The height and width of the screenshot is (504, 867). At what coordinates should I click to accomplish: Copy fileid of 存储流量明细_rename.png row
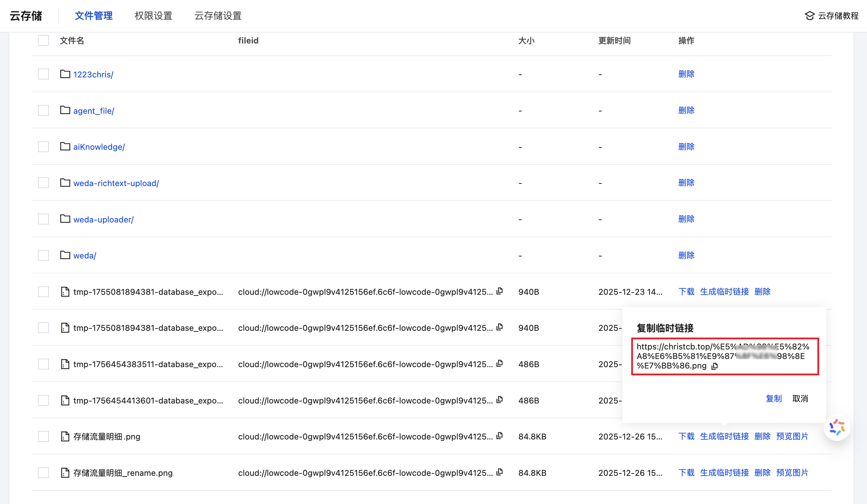[499, 472]
